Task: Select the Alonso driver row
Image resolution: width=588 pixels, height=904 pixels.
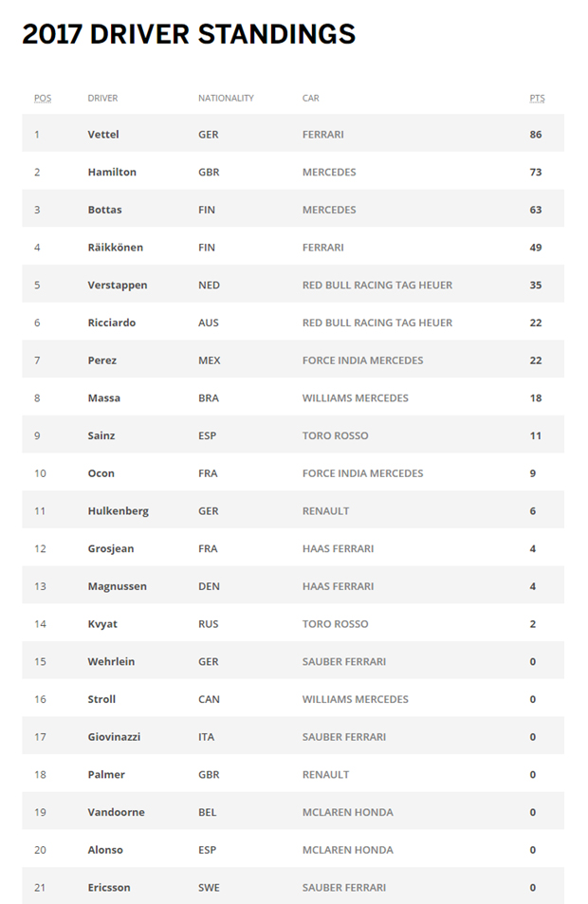Action: (x=105, y=850)
